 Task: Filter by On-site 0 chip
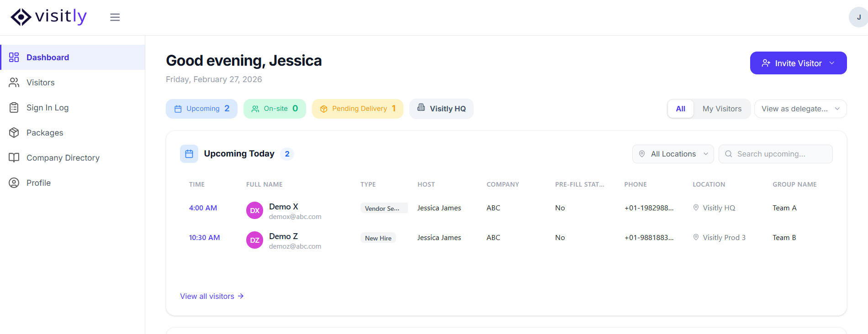point(275,109)
